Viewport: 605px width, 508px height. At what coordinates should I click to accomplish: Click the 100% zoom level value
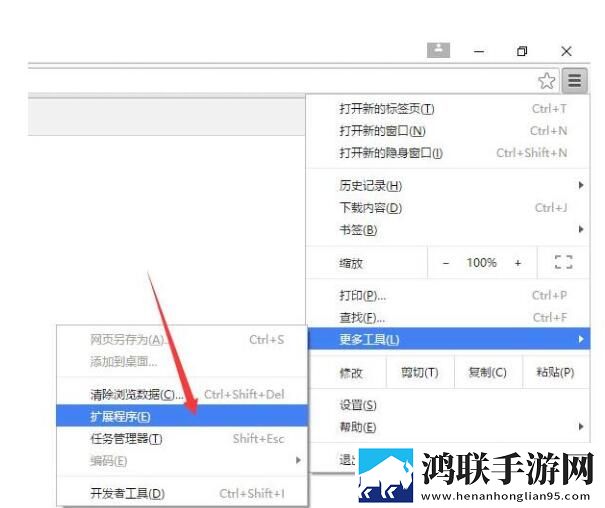482,263
